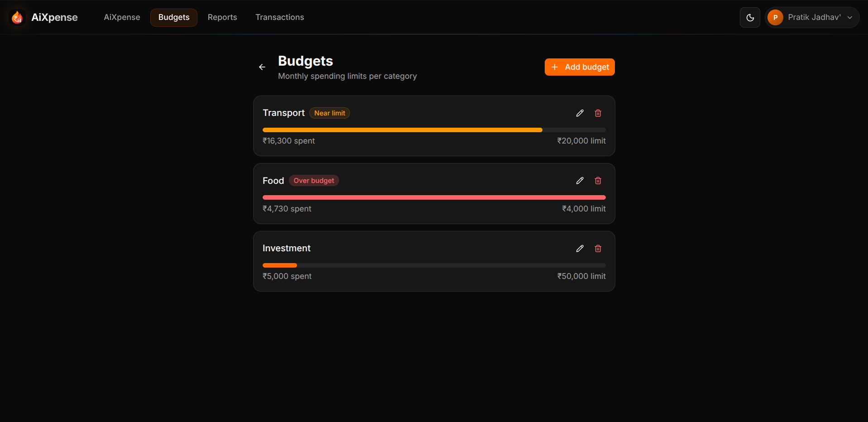Switch to the Transactions tab
The height and width of the screenshot is (422, 868).
point(279,17)
